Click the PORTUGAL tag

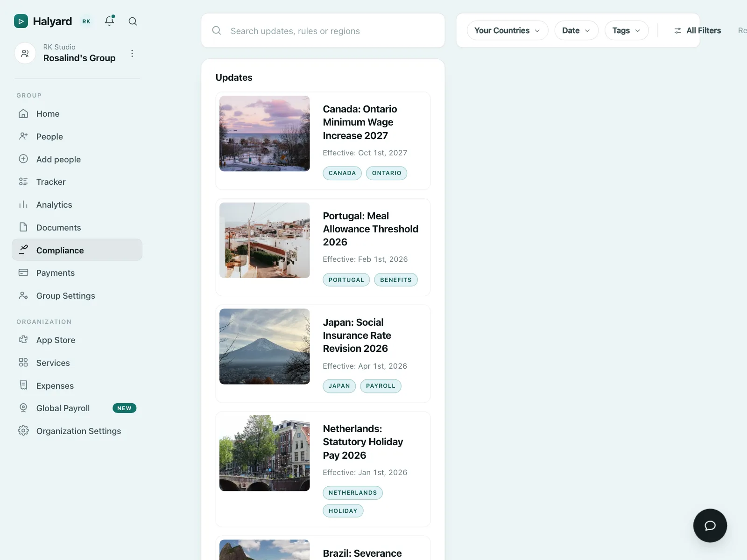click(x=346, y=280)
